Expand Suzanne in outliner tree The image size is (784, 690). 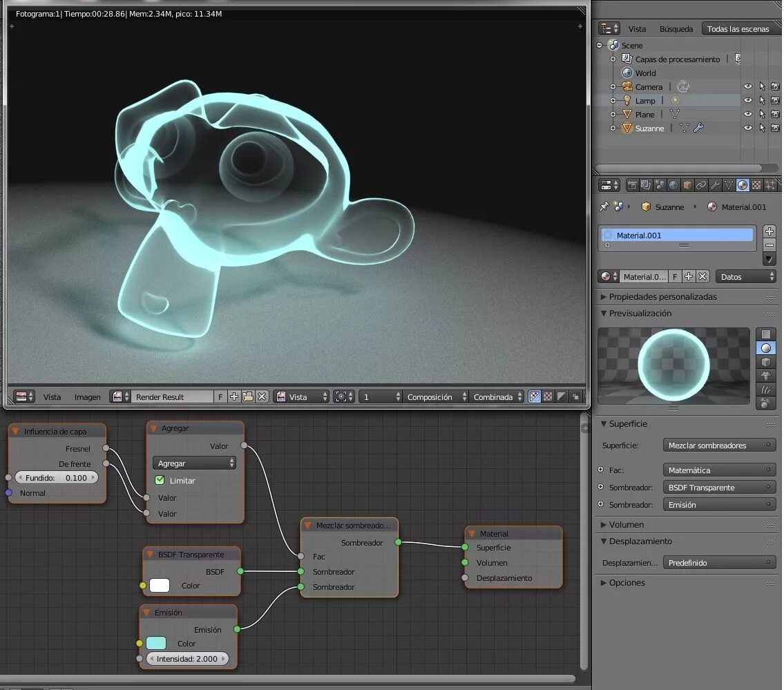[x=613, y=128]
